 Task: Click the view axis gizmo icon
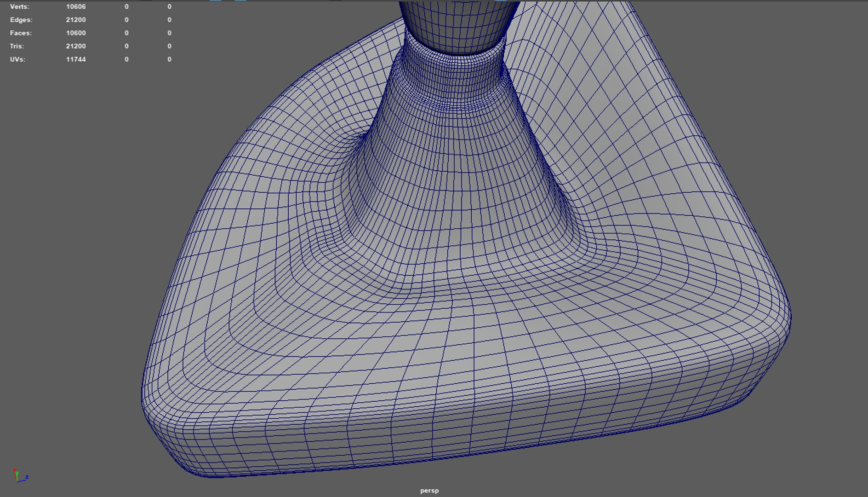tap(20, 476)
